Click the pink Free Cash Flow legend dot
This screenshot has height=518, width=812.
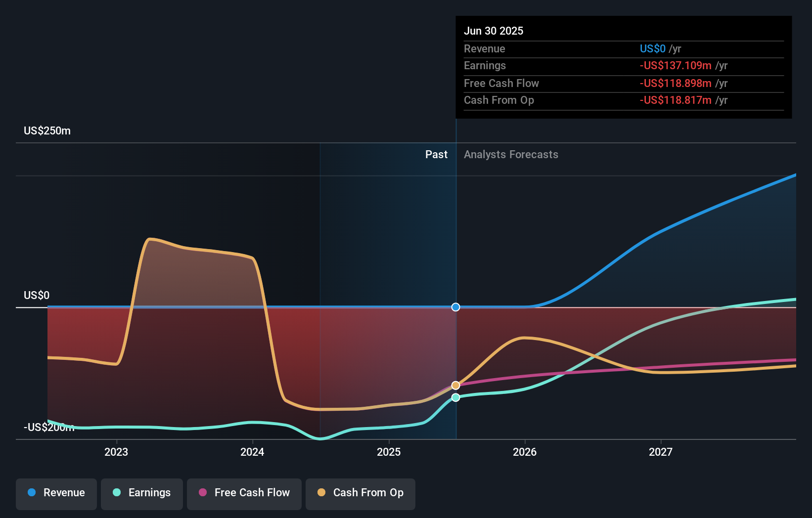coord(203,493)
